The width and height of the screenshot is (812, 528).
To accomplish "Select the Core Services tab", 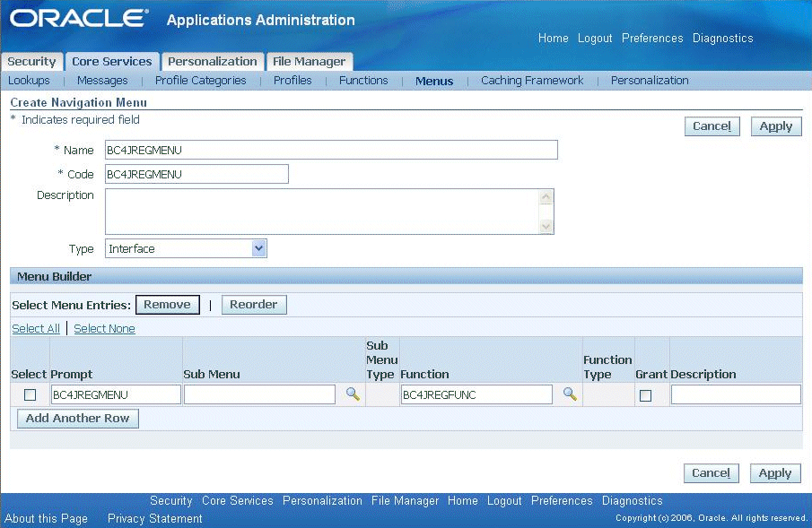I will click(112, 61).
